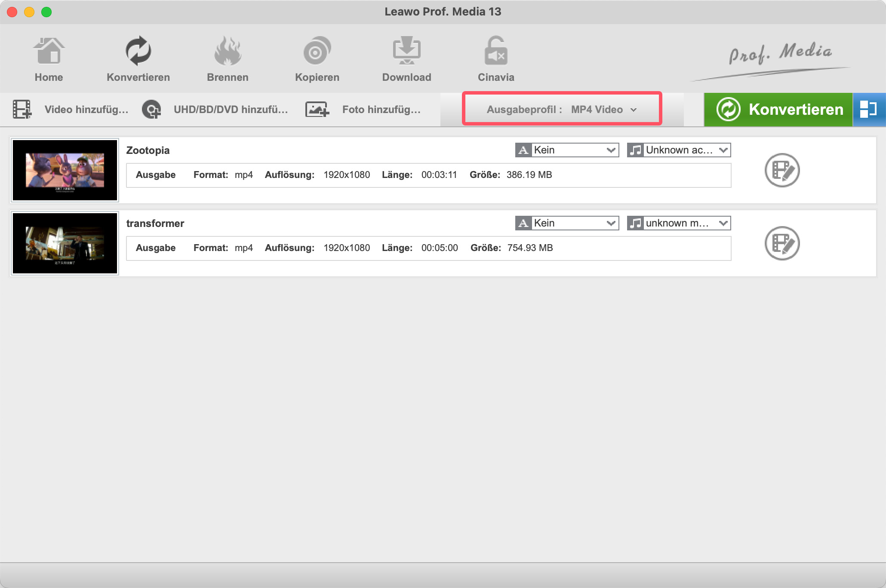This screenshot has height=588, width=886.
Task: Open Ausgabeprofil MP4 Video dropdown
Action: 562,109
